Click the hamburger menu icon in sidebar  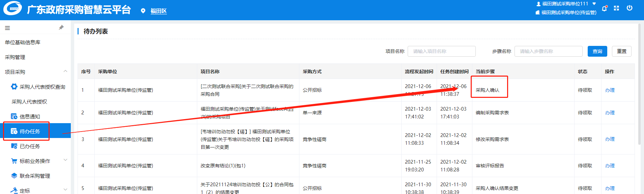pyautogui.click(x=7, y=28)
